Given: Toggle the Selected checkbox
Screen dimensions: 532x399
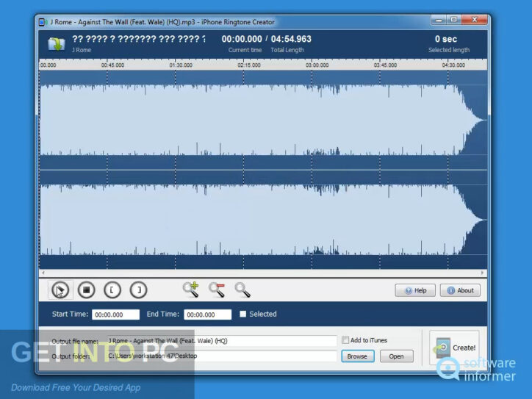Looking at the screenshot, I should click(x=243, y=314).
